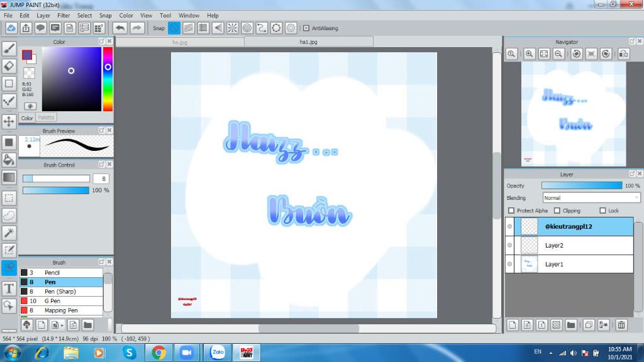Hide the @kieutrangpl12 layer
The height and width of the screenshot is (362, 644).
pos(509,226)
